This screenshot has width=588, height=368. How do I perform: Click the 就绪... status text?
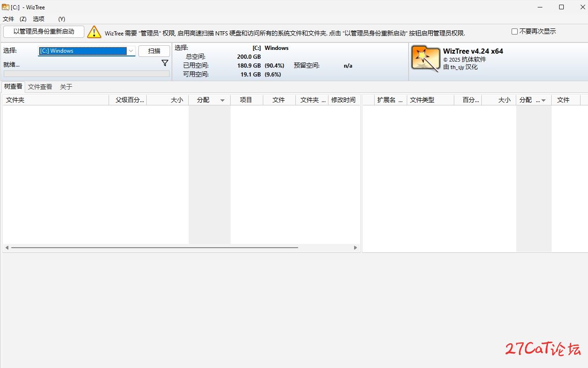12,64
